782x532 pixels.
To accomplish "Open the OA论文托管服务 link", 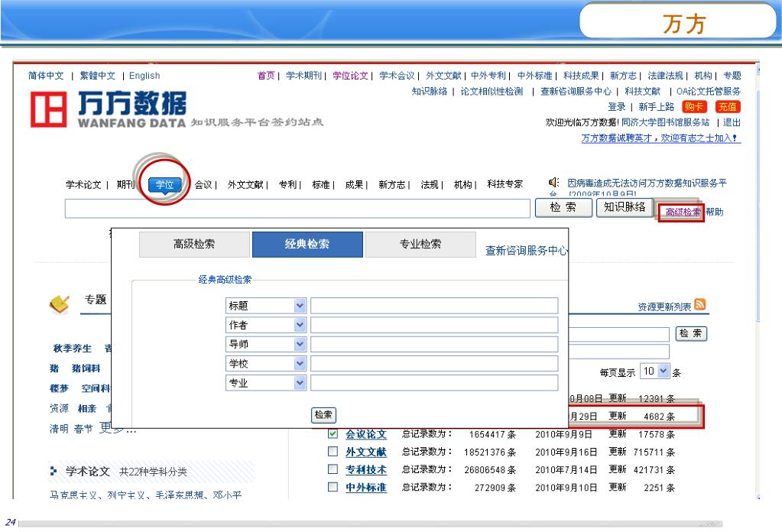I will (708, 91).
